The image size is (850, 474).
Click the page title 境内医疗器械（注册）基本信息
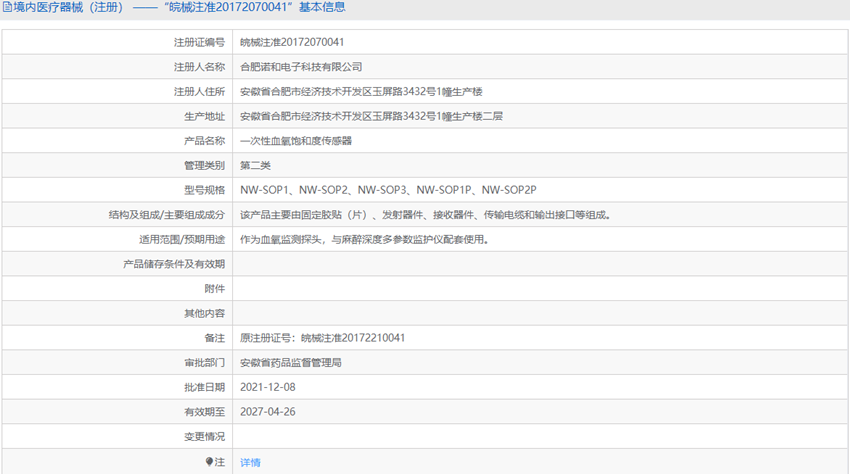tap(179, 7)
